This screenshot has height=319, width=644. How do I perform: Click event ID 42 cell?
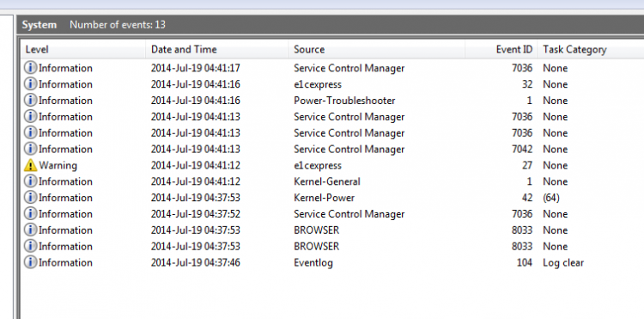pyautogui.click(x=527, y=198)
